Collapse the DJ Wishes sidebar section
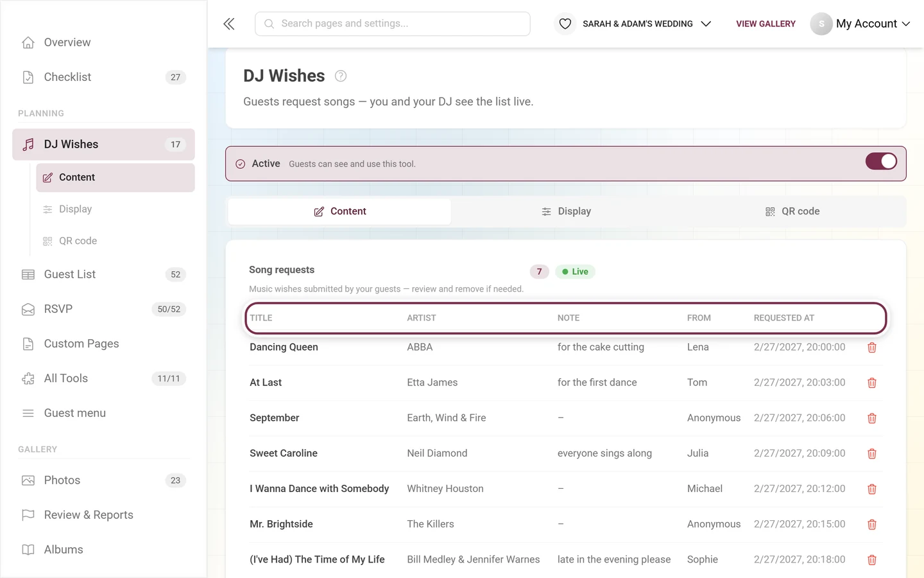 pyautogui.click(x=103, y=144)
